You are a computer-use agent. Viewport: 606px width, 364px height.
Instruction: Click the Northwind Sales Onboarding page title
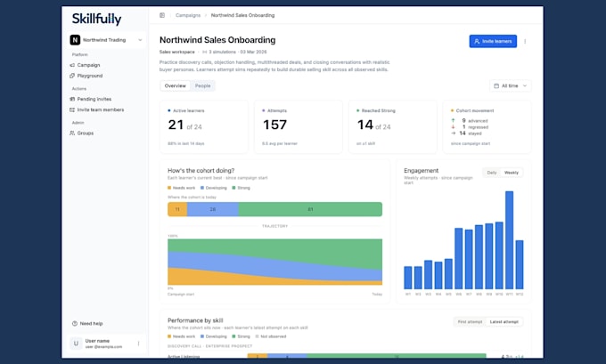click(217, 40)
